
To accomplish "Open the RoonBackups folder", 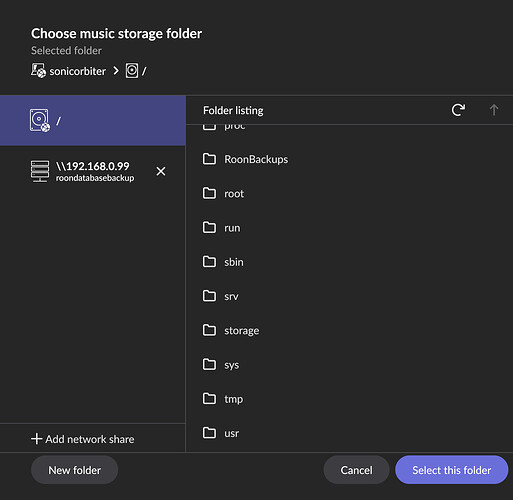I will point(349,159).
